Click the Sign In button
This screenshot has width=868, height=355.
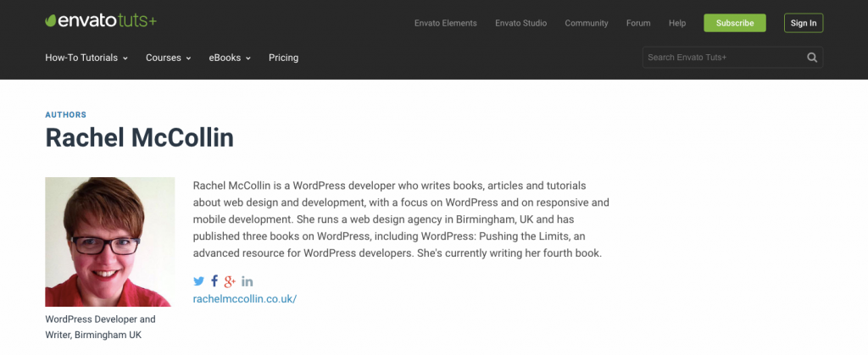[x=804, y=23]
